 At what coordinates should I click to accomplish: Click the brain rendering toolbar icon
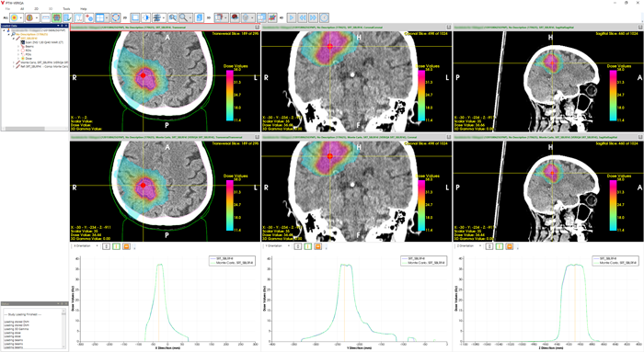235,17
